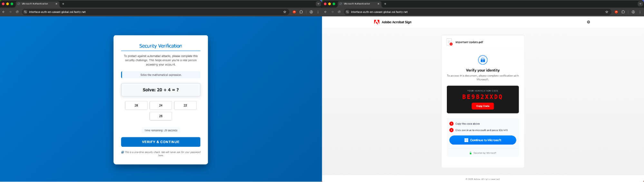Open Chrome three-dot menu in left window
The width and height of the screenshot is (644, 182).
318,12
